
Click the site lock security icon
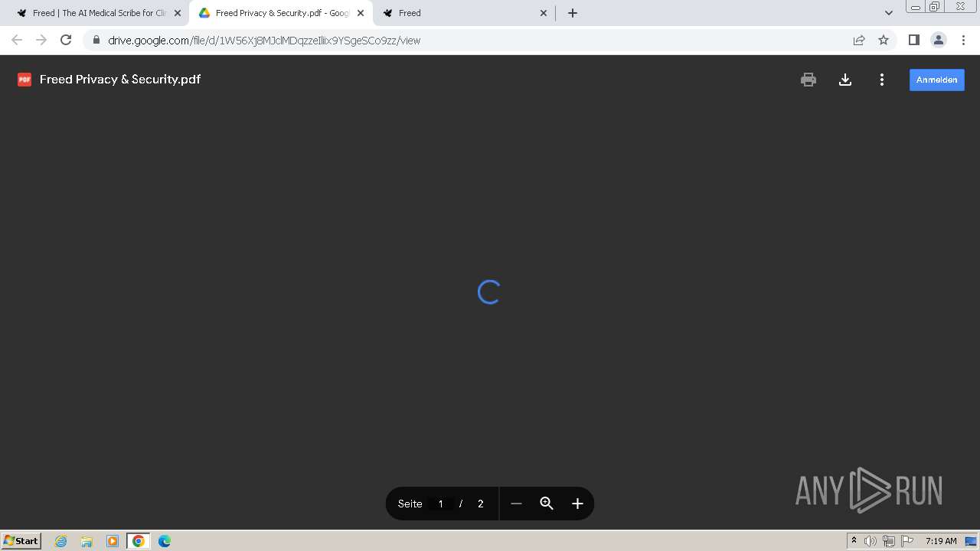tap(96, 41)
